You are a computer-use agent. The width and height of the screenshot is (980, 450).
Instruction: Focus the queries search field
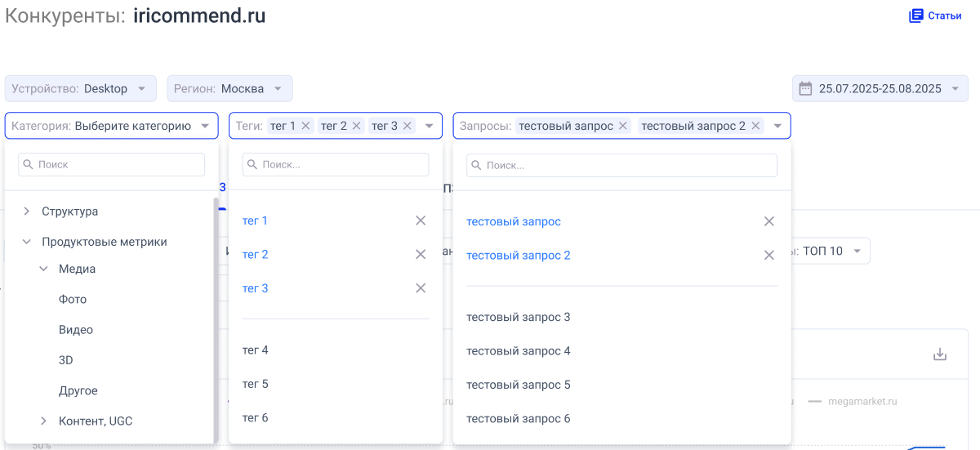621,165
